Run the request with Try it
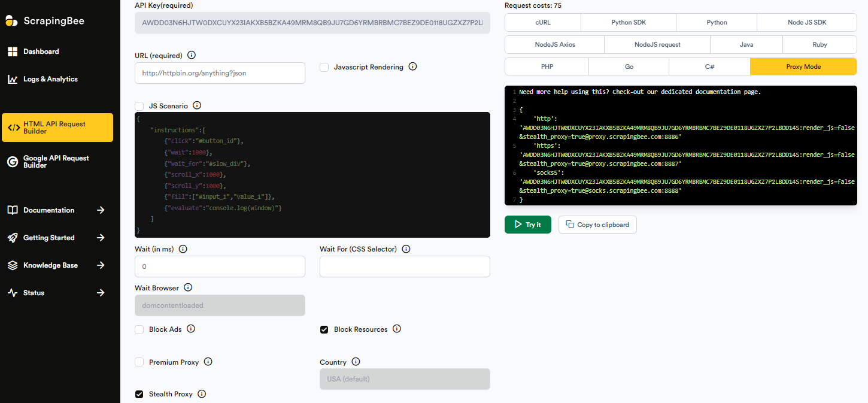The height and width of the screenshot is (403, 868). (527, 224)
